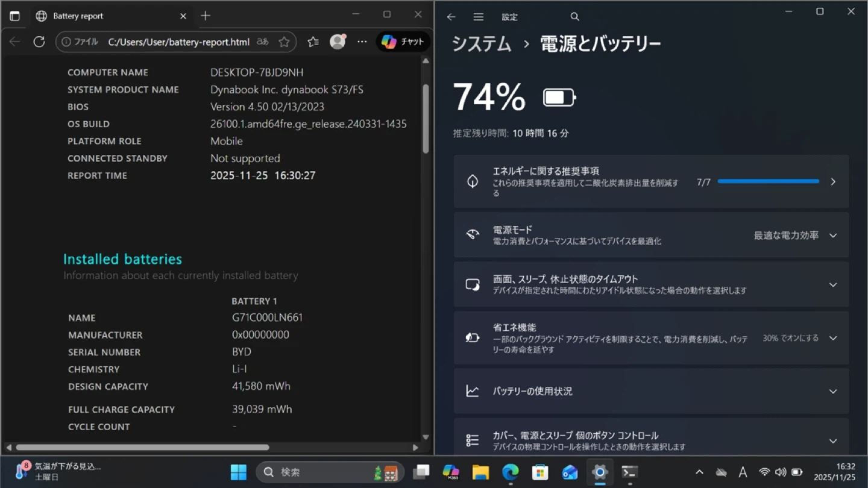Open Settings hamburger navigation menu
The width and height of the screenshot is (868, 488).
(x=479, y=17)
